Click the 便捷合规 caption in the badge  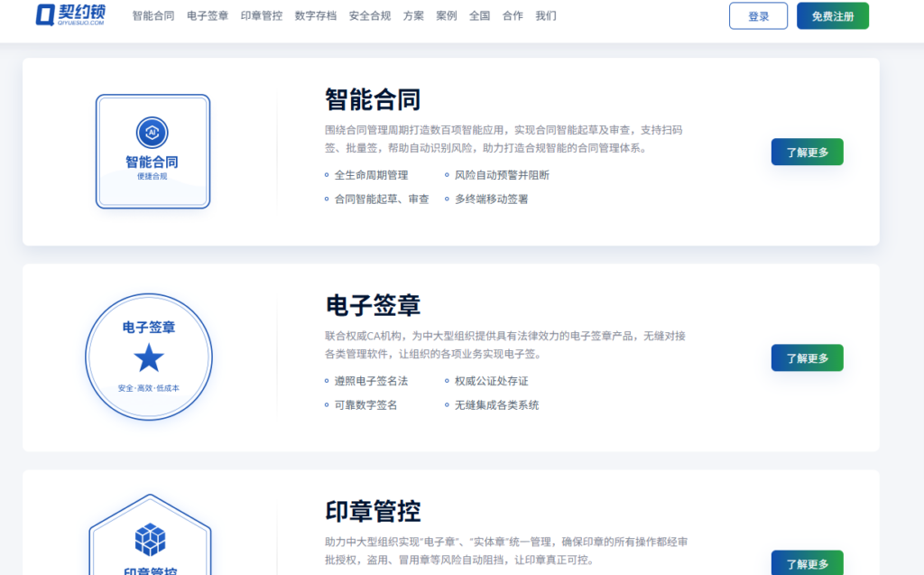152,176
